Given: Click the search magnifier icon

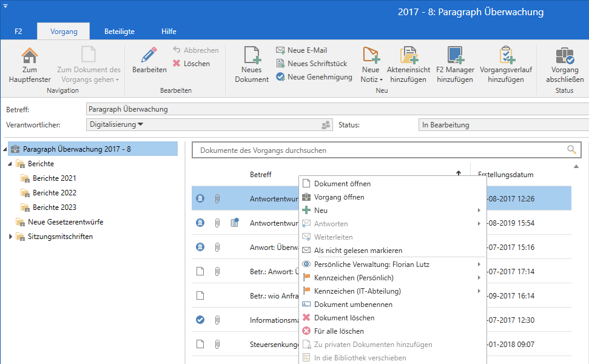Looking at the screenshot, I should (x=571, y=150).
